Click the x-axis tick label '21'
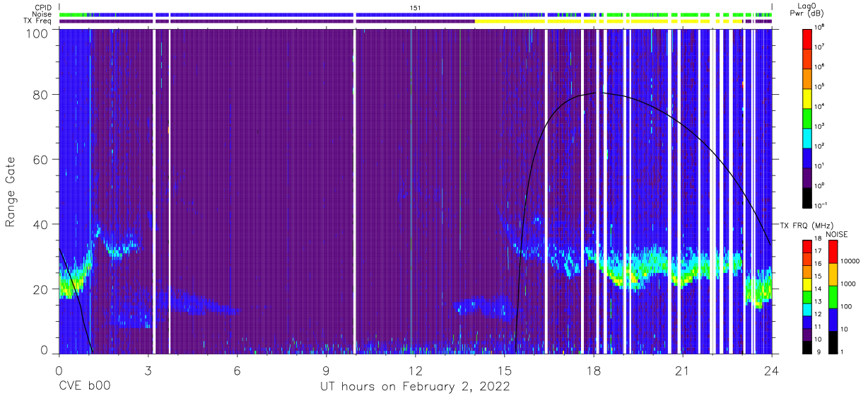868x401 pixels. tap(683, 370)
